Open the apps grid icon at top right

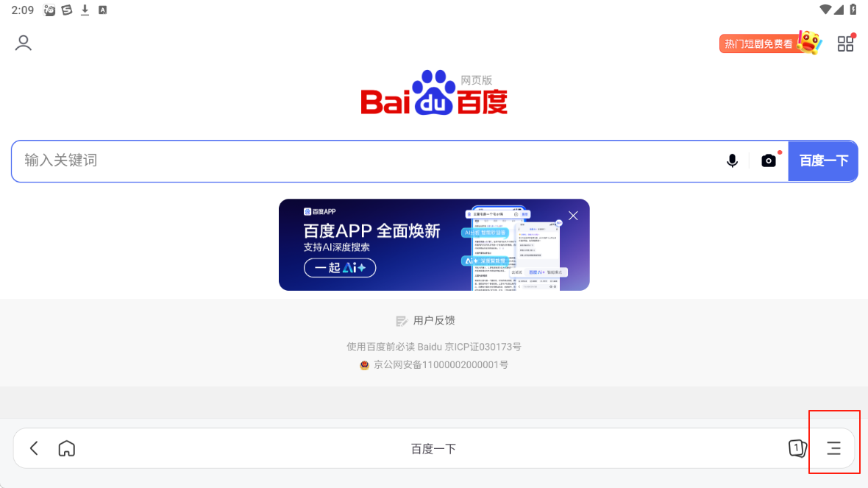click(845, 43)
